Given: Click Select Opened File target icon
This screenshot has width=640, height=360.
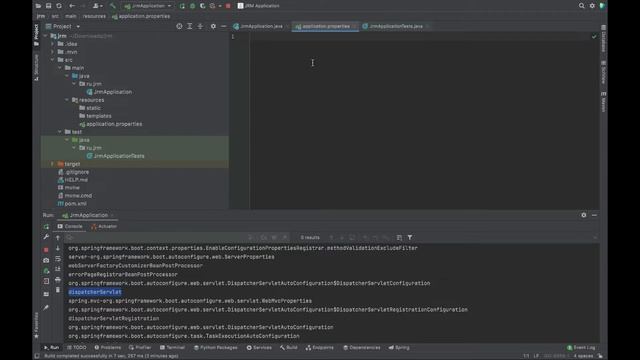Looking at the screenshot, I should [179, 26].
